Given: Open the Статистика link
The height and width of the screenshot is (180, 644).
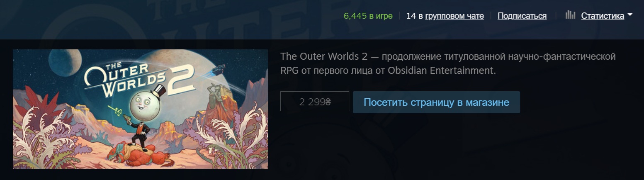Looking at the screenshot, I should pyautogui.click(x=603, y=16).
